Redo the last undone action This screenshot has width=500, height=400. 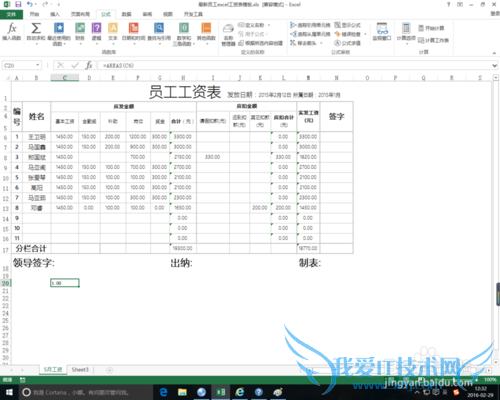[45, 4]
